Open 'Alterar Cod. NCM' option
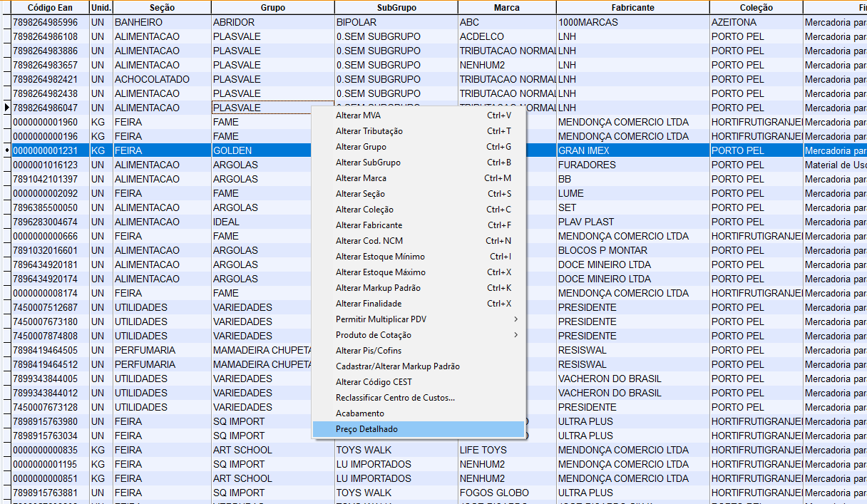The height and width of the screenshot is (504, 867). click(x=369, y=241)
